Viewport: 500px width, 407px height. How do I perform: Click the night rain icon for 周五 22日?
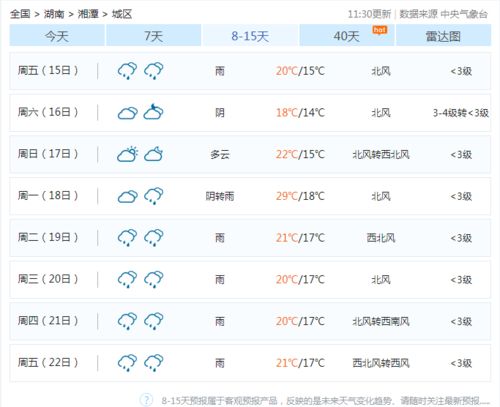pos(154,362)
